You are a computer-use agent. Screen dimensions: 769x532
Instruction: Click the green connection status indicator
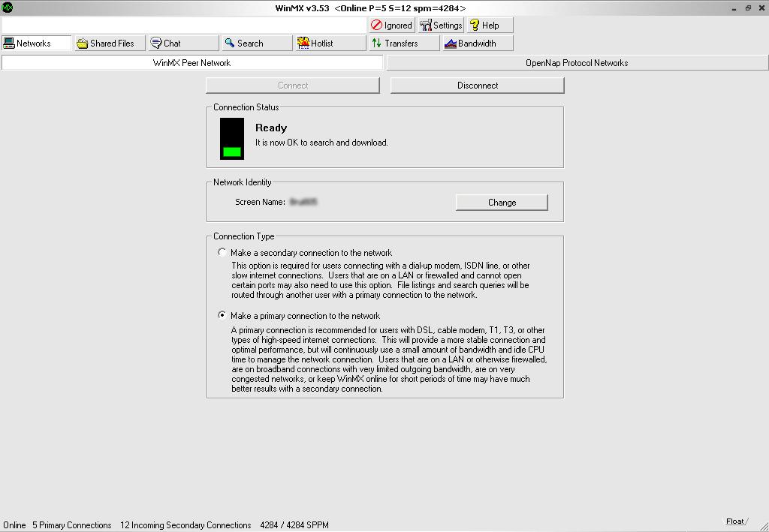click(x=232, y=152)
